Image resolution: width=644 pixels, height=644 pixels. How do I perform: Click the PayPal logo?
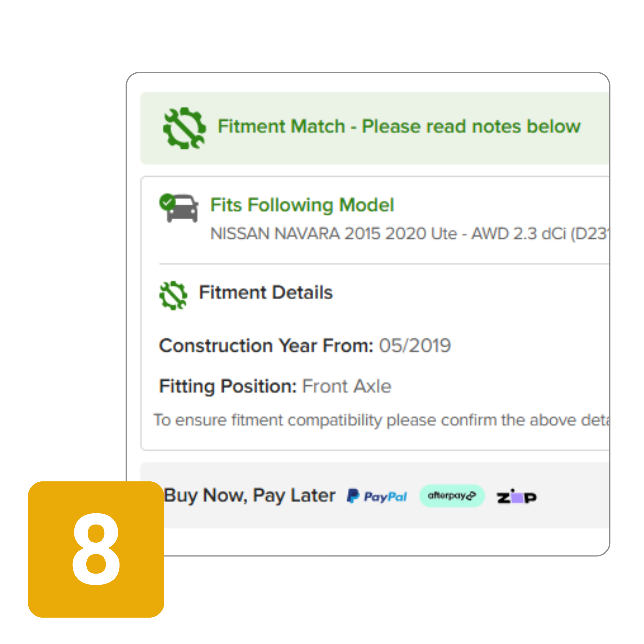(377, 496)
